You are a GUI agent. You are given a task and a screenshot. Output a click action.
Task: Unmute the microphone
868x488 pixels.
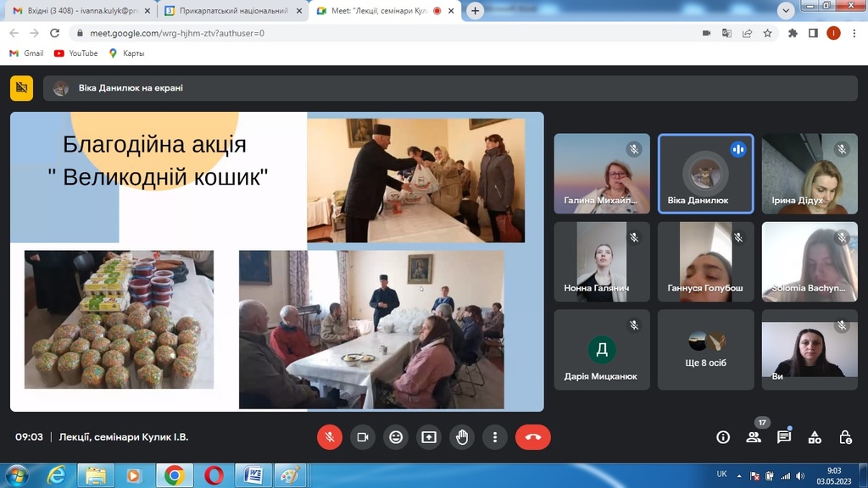[330, 437]
